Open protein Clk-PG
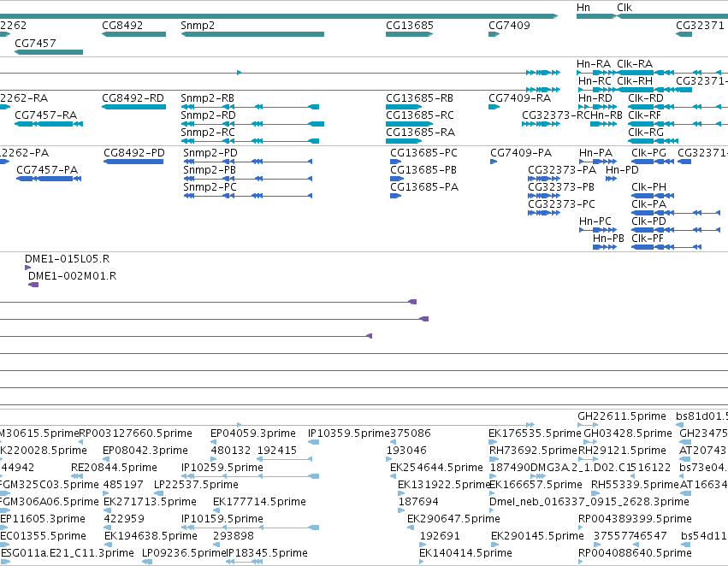The width and height of the screenshot is (728, 566). [648, 153]
